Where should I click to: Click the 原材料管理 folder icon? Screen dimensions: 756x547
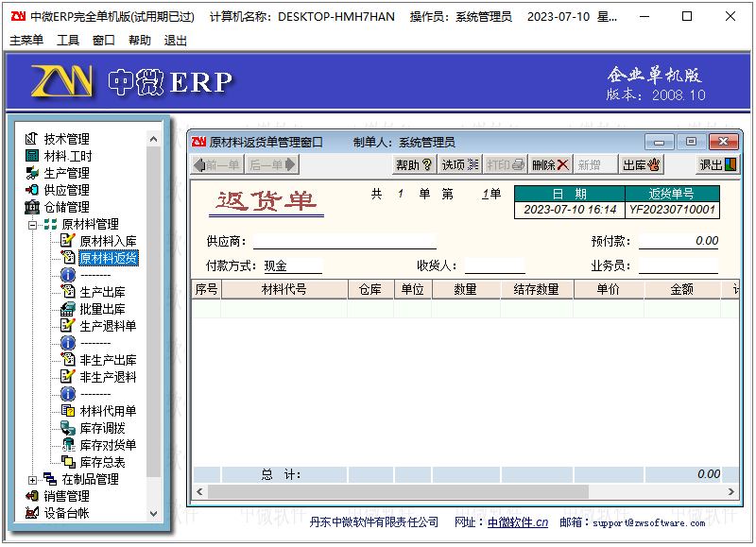tap(50, 224)
